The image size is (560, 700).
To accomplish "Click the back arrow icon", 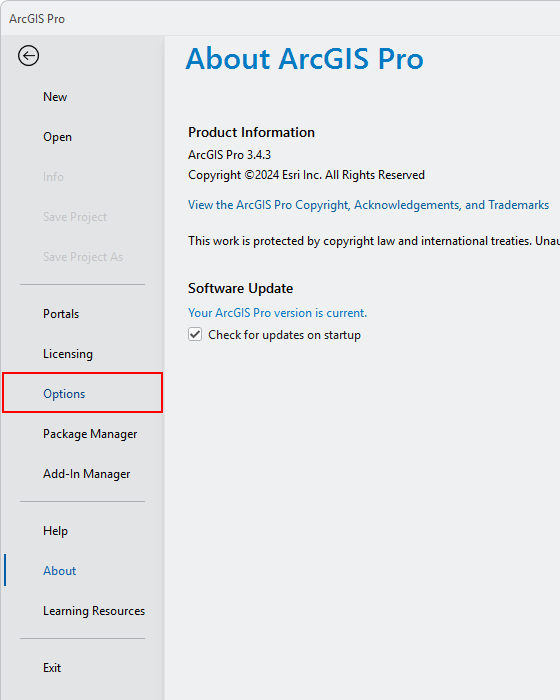I will pyautogui.click(x=29, y=56).
